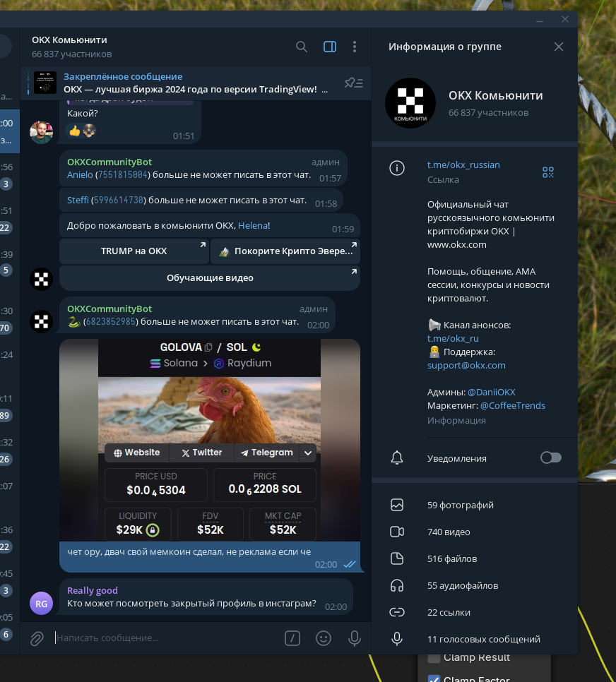Image resolution: width=616 pixels, height=682 pixels.
Task: Click the notifications bell icon
Action: tap(396, 457)
